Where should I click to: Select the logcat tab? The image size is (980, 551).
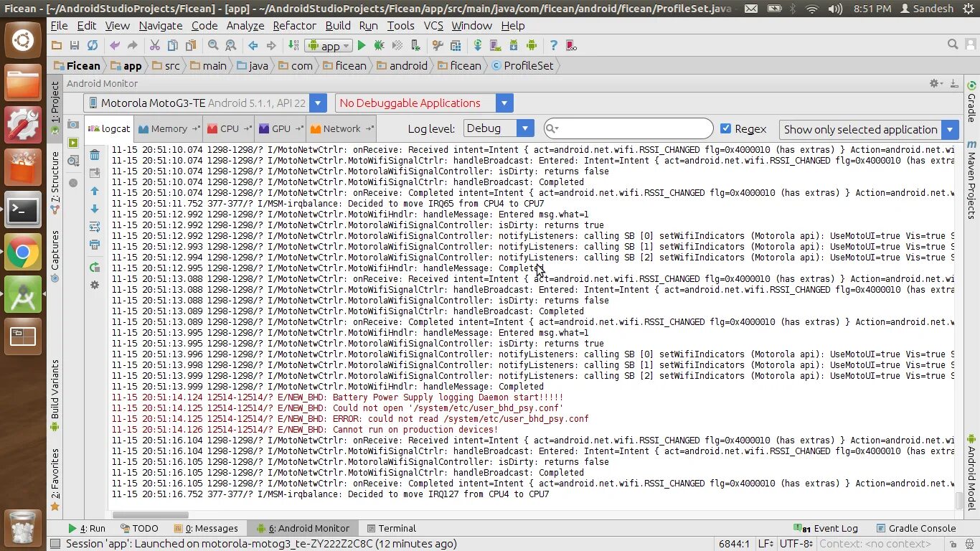coord(109,129)
